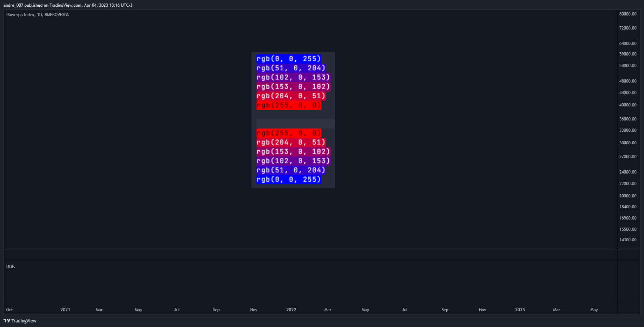Viewport: 644px width, 327px height.
Task: Click the May label between 2022 and 2023
Action: click(366, 310)
